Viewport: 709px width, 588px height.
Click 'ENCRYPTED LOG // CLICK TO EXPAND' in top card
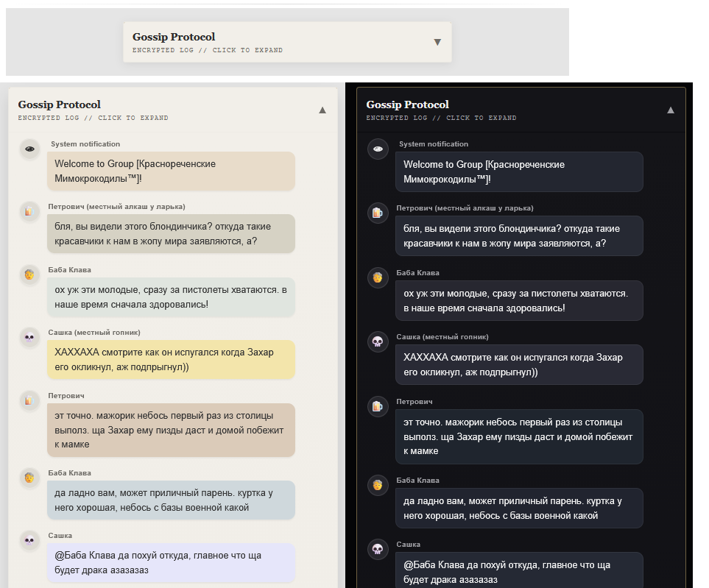click(207, 51)
